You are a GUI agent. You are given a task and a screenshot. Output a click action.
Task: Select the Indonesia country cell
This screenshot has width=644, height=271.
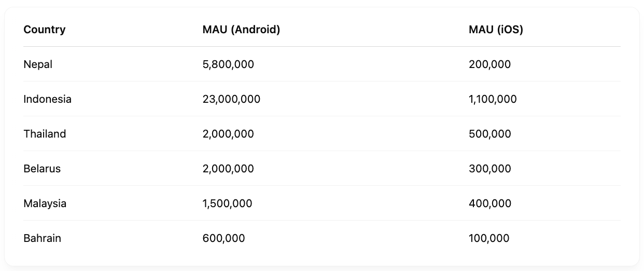(x=47, y=99)
